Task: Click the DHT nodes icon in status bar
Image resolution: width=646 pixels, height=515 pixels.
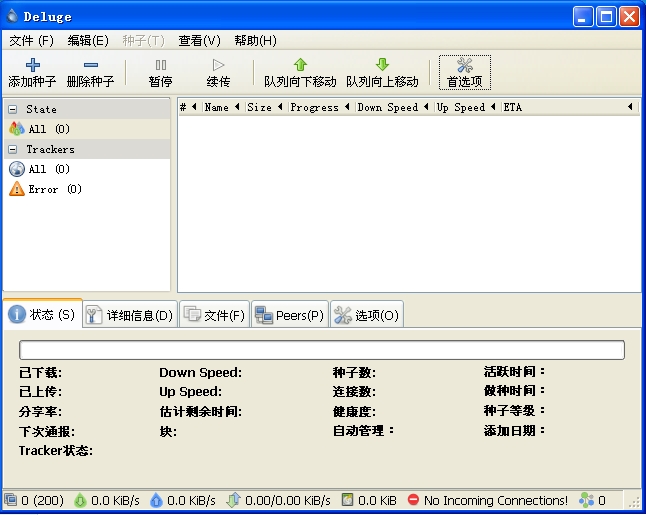Action: click(586, 500)
